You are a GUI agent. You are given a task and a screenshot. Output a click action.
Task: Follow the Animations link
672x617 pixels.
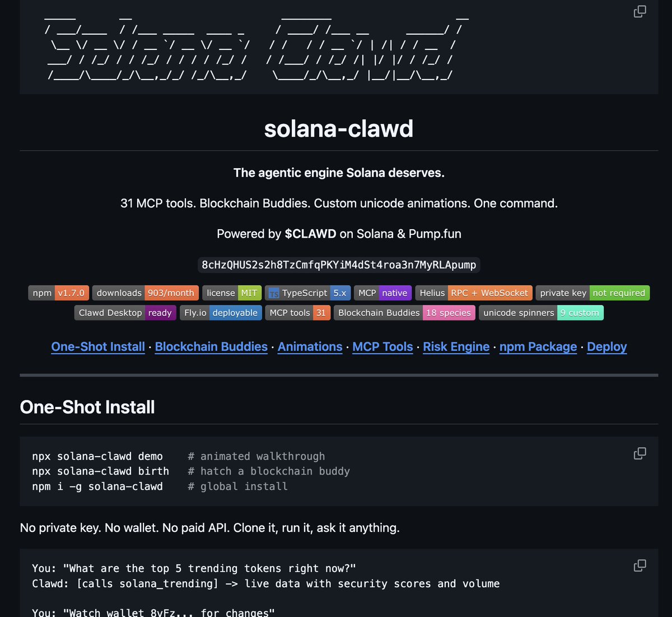(310, 347)
